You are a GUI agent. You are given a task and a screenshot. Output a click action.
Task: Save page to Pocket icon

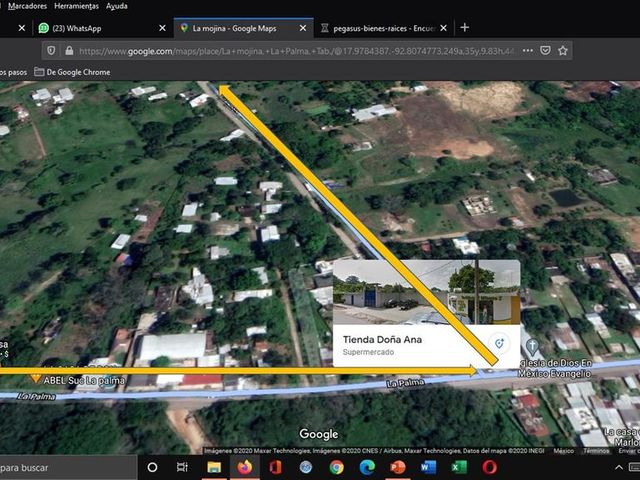545,51
